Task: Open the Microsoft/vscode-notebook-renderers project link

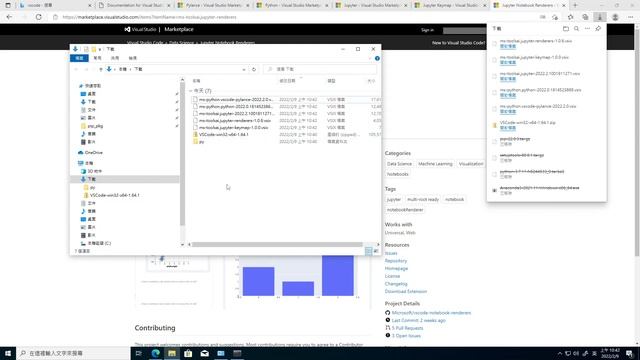Action: coord(431,313)
